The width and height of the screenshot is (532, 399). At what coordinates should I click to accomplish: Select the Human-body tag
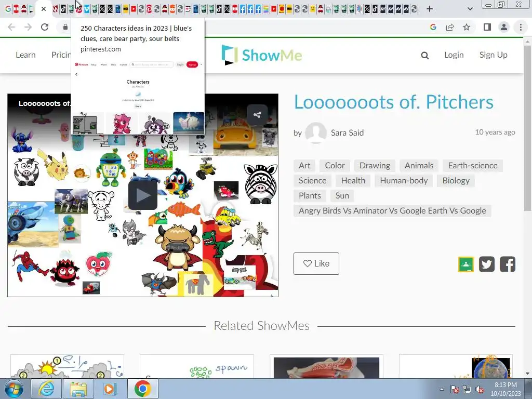coord(404,180)
